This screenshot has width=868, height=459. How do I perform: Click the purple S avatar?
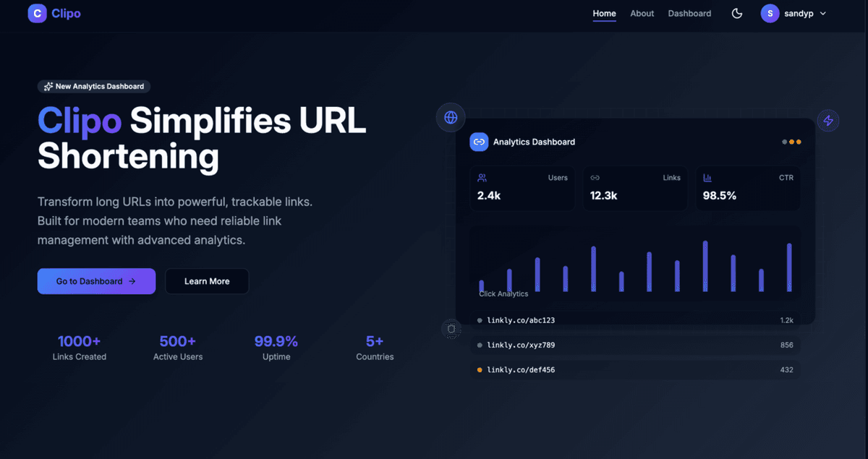[x=770, y=13]
